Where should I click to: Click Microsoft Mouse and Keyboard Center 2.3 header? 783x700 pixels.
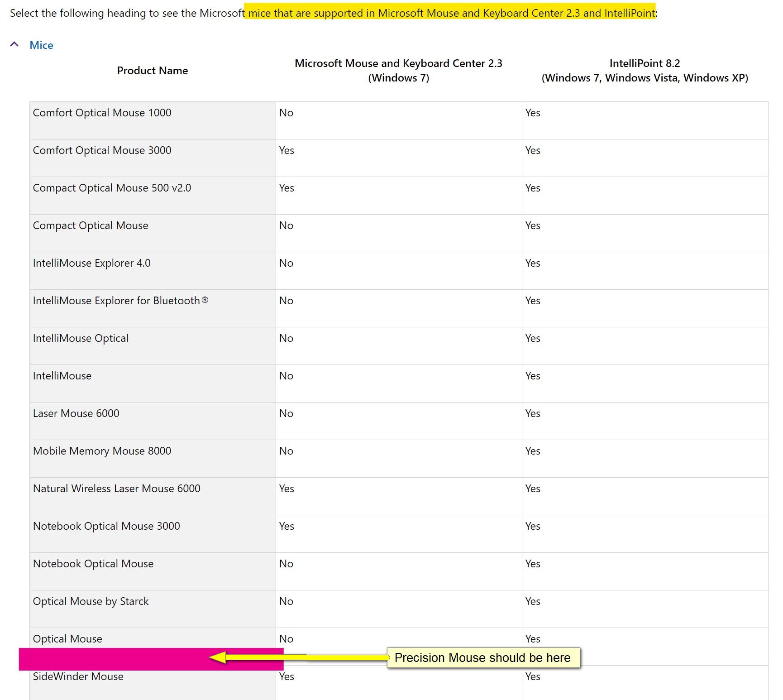click(x=398, y=70)
